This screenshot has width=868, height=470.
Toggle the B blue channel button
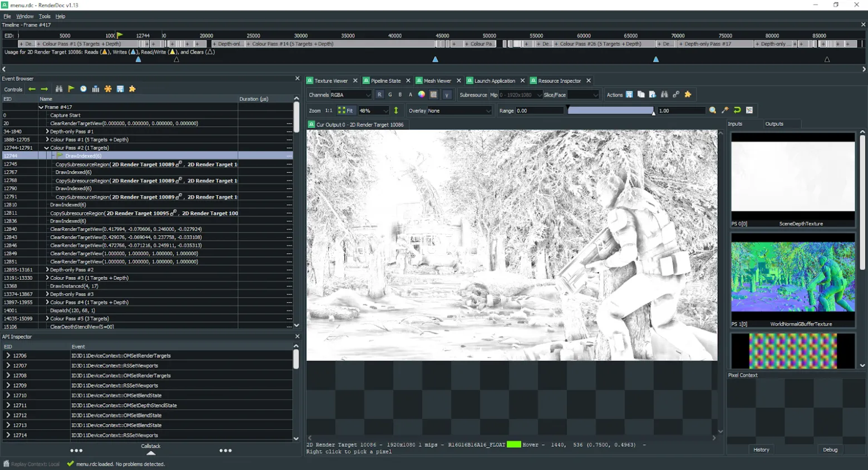[400, 95]
